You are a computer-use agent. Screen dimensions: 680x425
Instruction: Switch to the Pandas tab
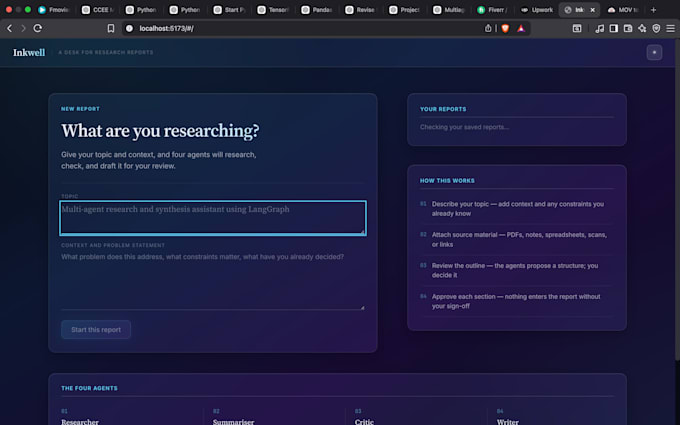click(x=317, y=10)
